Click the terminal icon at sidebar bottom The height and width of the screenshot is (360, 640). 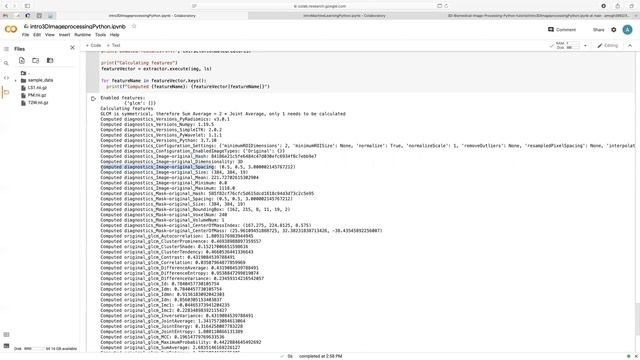point(6,346)
